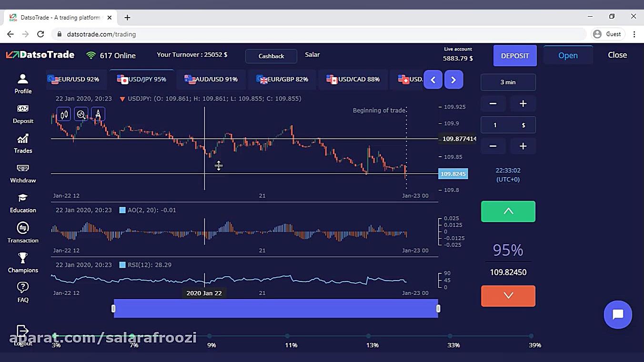Increase the trade duration with plus

[523, 104]
